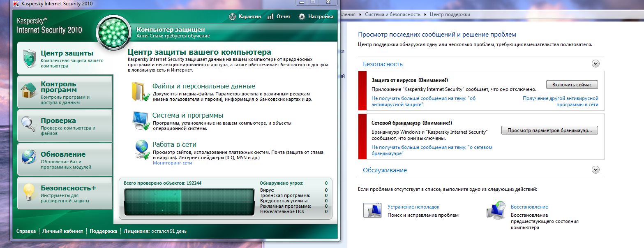Open the Центр защиты tab
The width and height of the screenshot is (644, 248).
point(65,58)
